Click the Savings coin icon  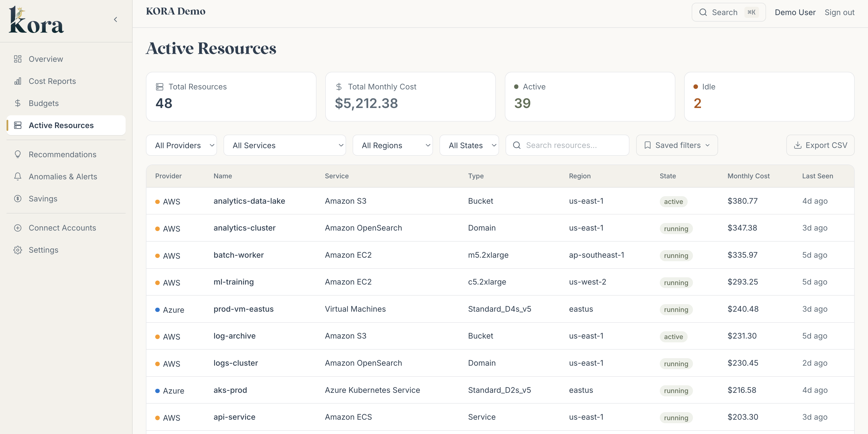(x=18, y=198)
